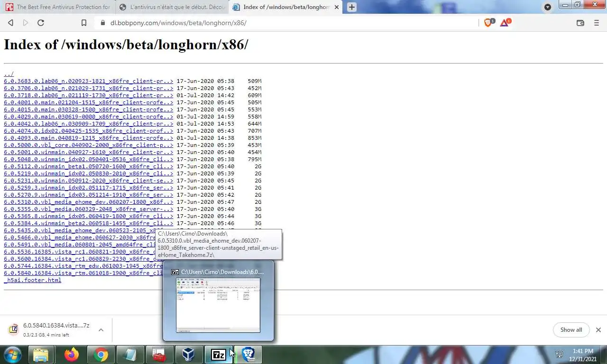Open Brave Rewards triangle icon
This screenshot has width=607, height=364.
click(x=505, y=22)
